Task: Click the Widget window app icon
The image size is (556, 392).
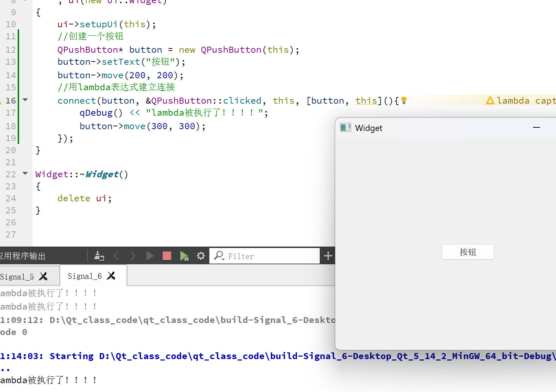Action: click(345, 128)
